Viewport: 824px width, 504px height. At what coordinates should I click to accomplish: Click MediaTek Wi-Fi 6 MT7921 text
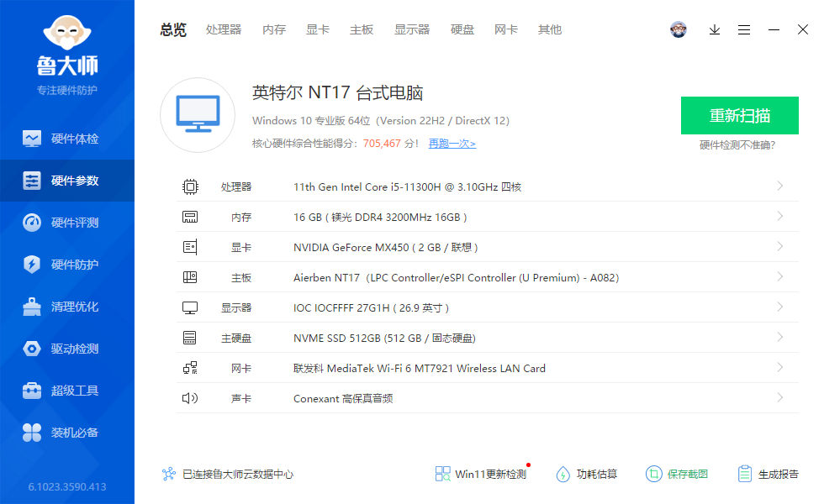(x=420, y=368)
